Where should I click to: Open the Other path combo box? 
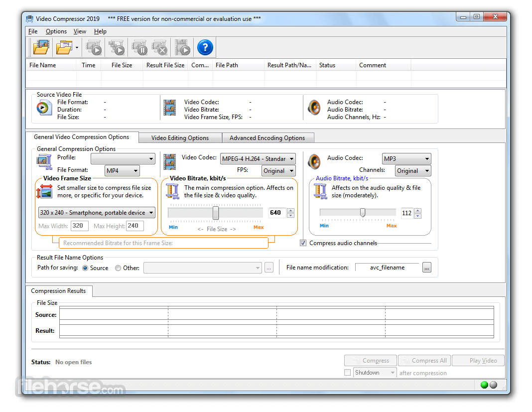click(203, 268)
